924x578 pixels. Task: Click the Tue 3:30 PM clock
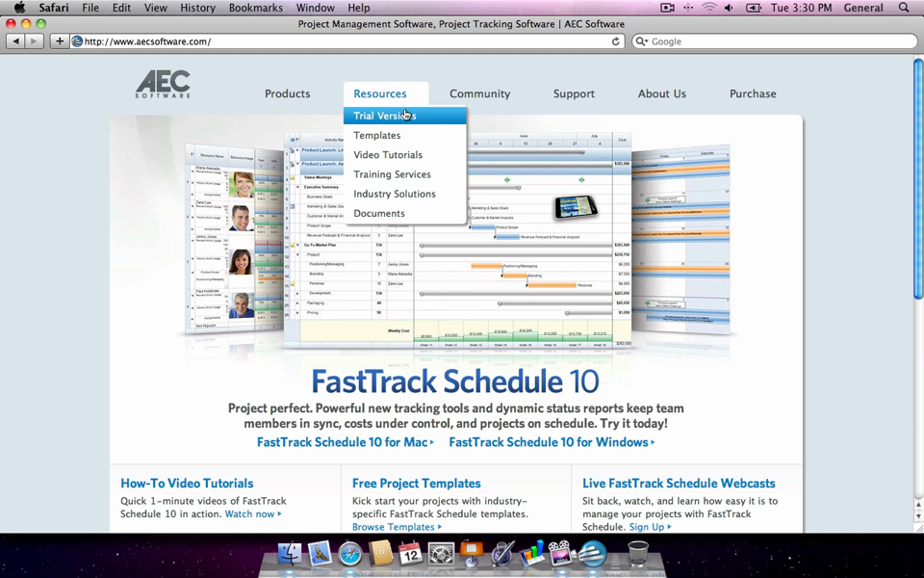click(x=802, y=8)
